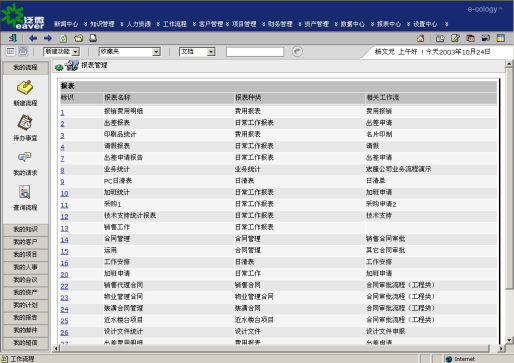The width and height of the screenshot is (514, 363).
Task: Select the 我的客户 sidebar tab
Action: [x=25, y=242]
